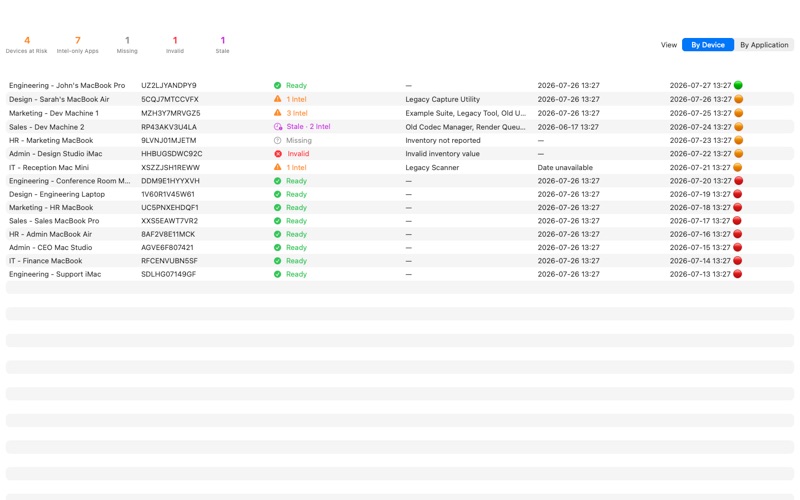
Task: Click the red dot next to 2026-07-13 13:27
Action: tap(737, 273)
